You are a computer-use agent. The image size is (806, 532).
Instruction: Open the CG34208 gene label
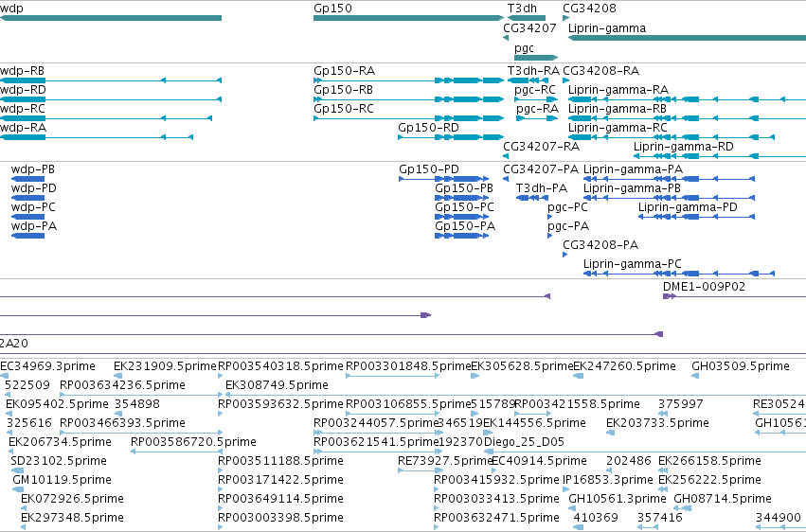589,9
